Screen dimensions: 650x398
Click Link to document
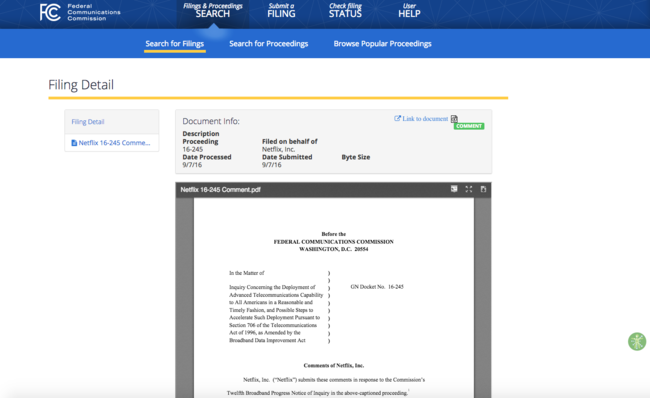coord(425,119)
